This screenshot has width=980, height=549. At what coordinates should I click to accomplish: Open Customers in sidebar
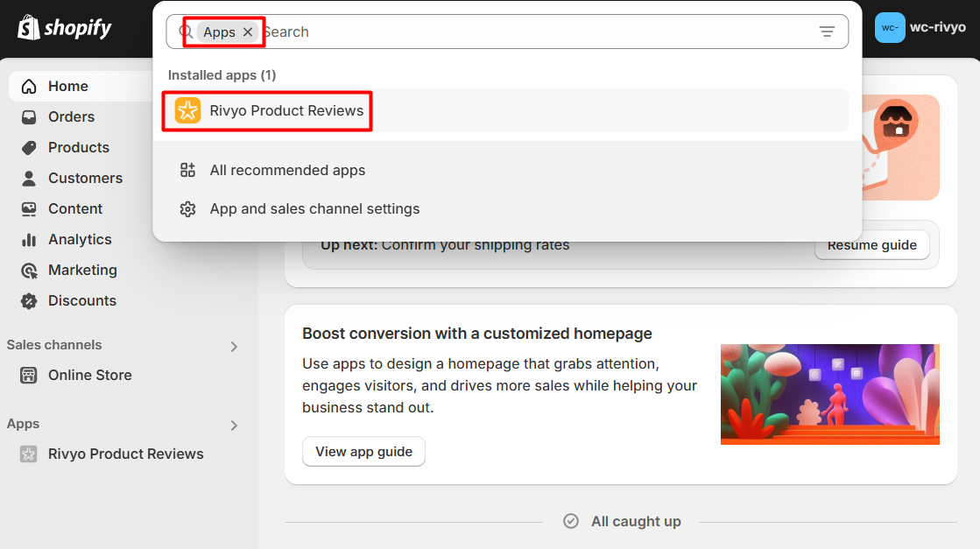pos(85,178)
